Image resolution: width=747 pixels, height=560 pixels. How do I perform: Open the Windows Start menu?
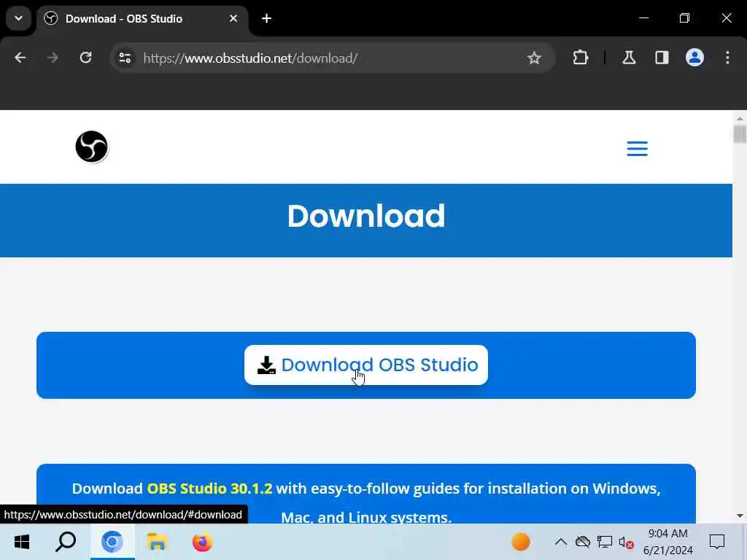[x=21, y=542]
